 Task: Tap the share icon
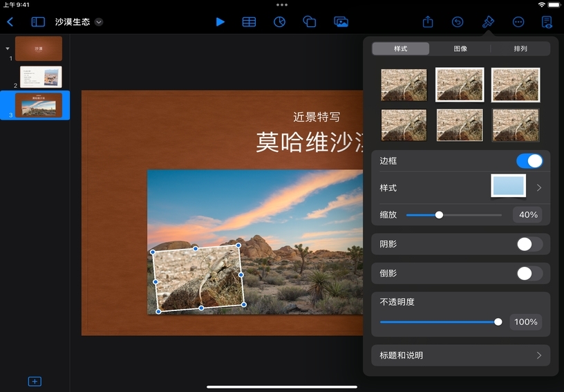pyautogui.click(x=428, y=21)
